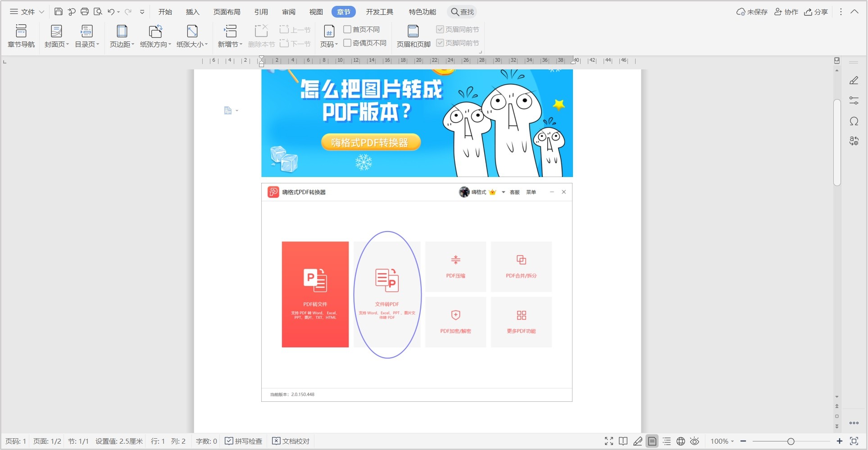Click the 怎么把图片转成PDF版本 banner image
This screenshot has height=450, width=868.
pyautogui.click(x=417, y=123)
